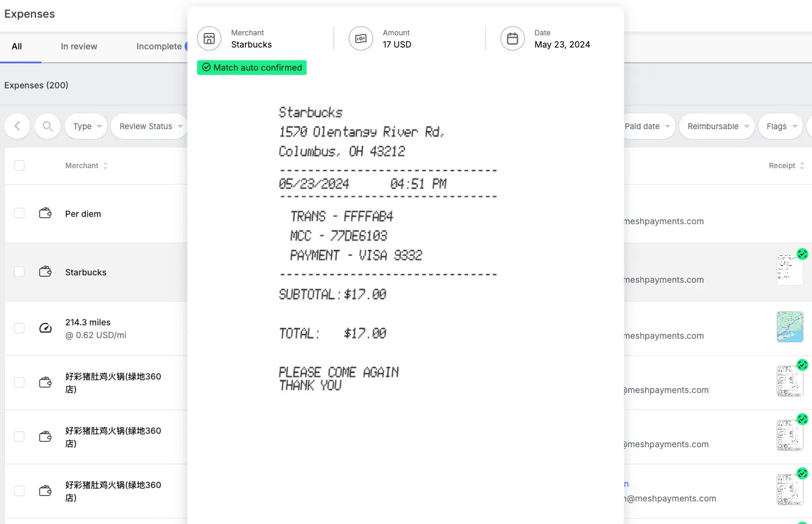Click the "May 23, 2024" date value
The height and width of the screenshot is (524, 812).
coord(562,44)
